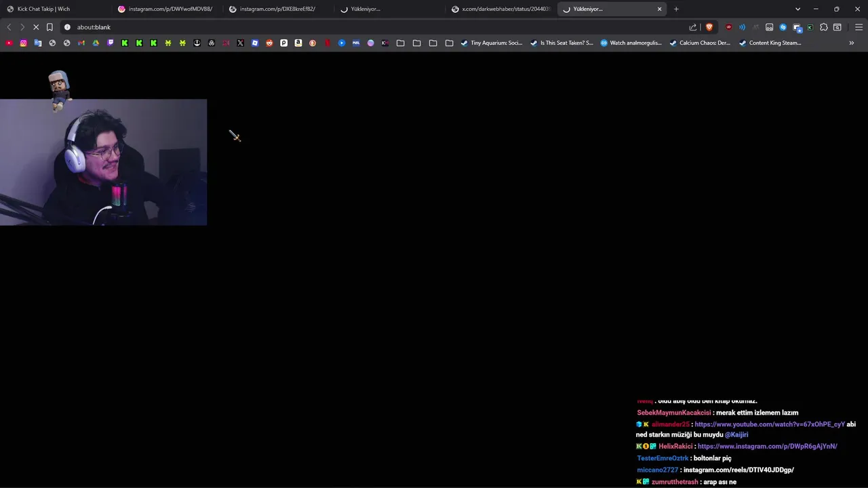Click username zumrutthetrash in chat
Screen dimensions: 868x488
click(x=675, y=482)
